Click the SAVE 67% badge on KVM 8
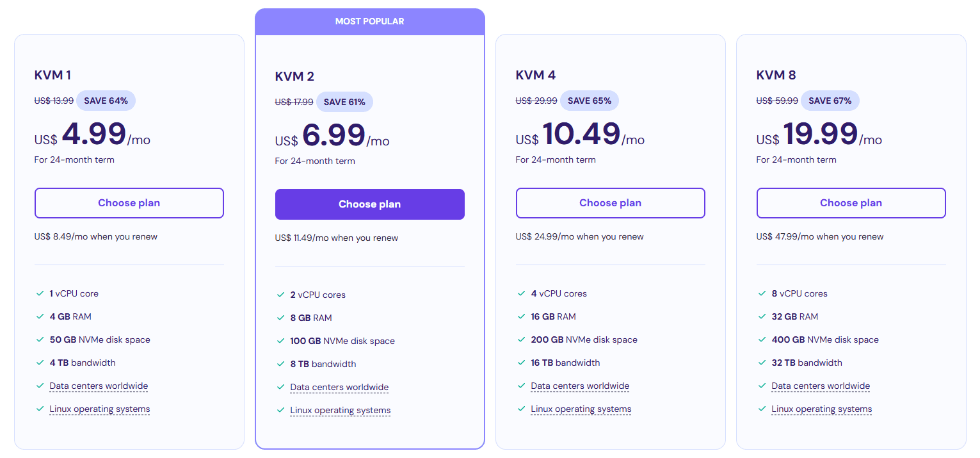Viewport: 980px width, 458px height. coord(830,101)
